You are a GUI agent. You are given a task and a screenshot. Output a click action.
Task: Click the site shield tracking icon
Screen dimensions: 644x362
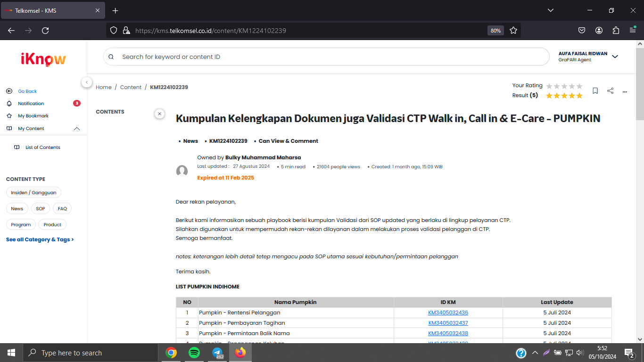click(113, 30)
